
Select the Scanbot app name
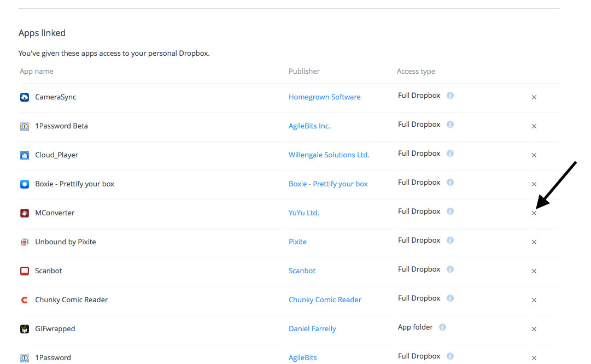pyautogui.click(x=49, y=271)
